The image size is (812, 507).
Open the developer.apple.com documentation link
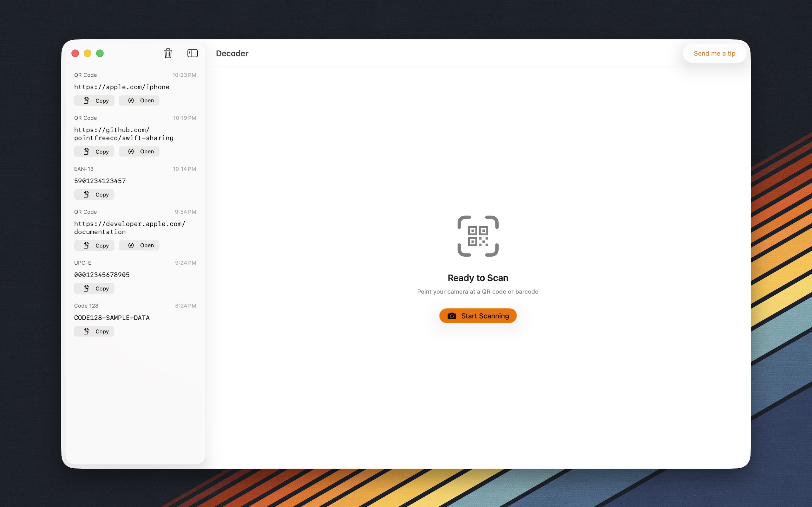point(139,245)
